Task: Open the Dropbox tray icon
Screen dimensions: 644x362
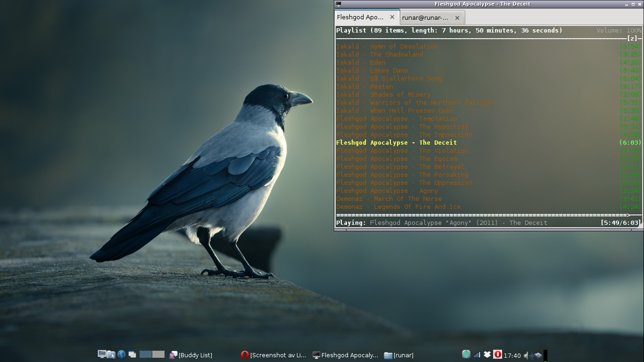Action: point(487,354)
